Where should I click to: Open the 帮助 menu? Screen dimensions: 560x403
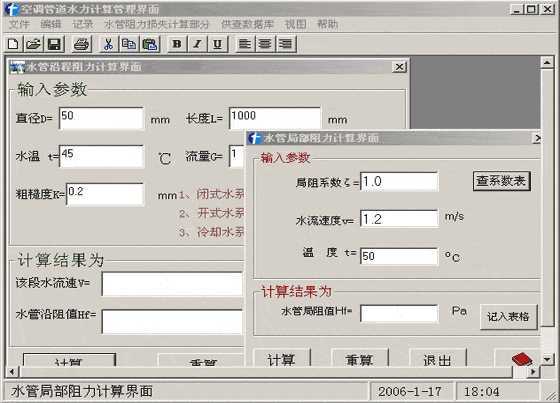coord(328,24)
